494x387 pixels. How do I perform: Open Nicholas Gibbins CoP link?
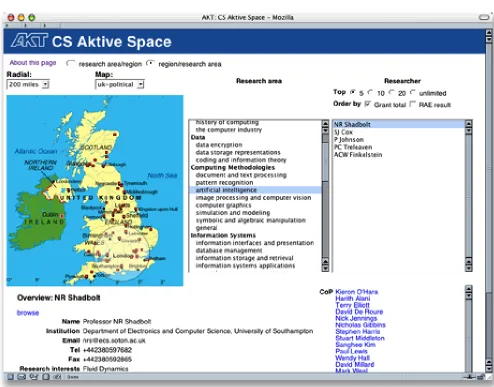click(360, 325)
